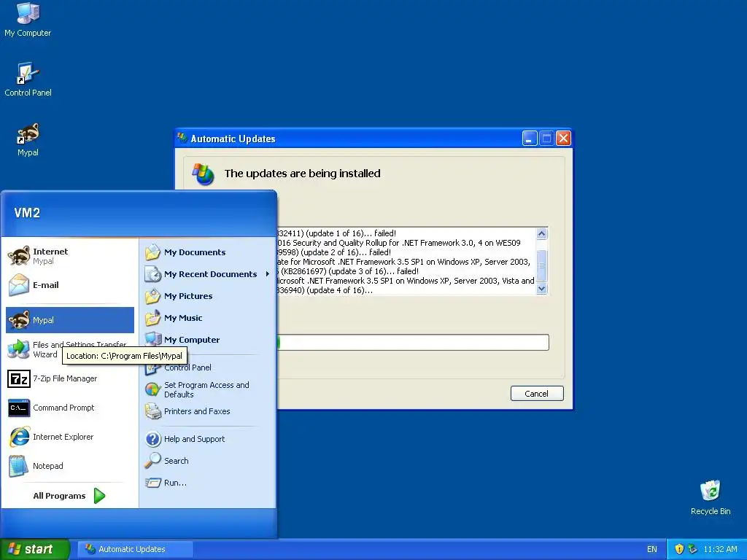This screenshot has width=747, height=560.
Task: Expand My Recent Documents submenu
Action: point(207,274)
